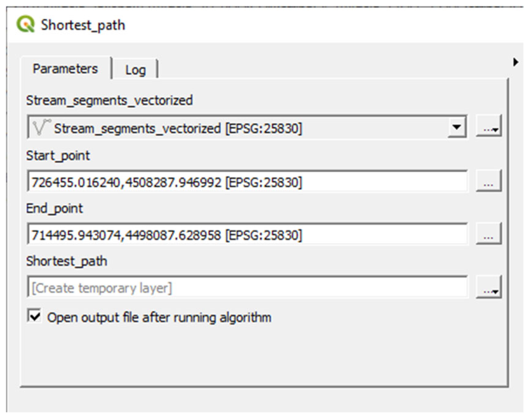
Task: Click the End_point parameter label
Action: [x=54, y=208]
